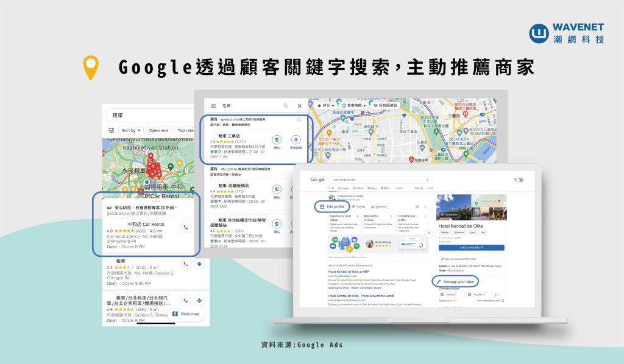Open the Google apps grid icon
Screen dimensions: 624x364
point(515,180)
